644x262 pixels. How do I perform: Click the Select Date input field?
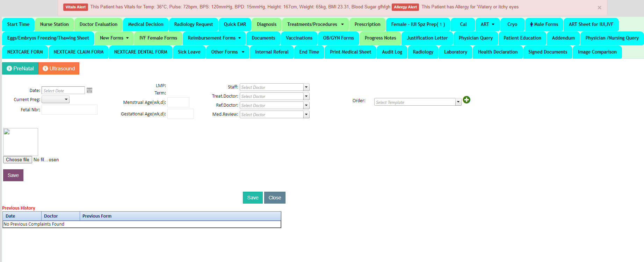[x=63, y=91]
